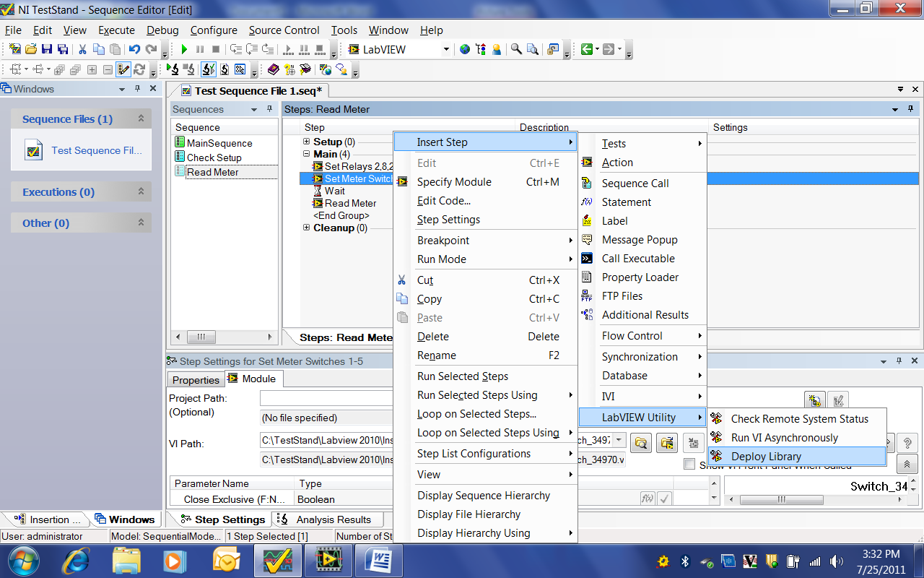Collapse the Executions section
The height and width of the screenshot is (578, 924).
pyautogui.click(x=141, y=192)
